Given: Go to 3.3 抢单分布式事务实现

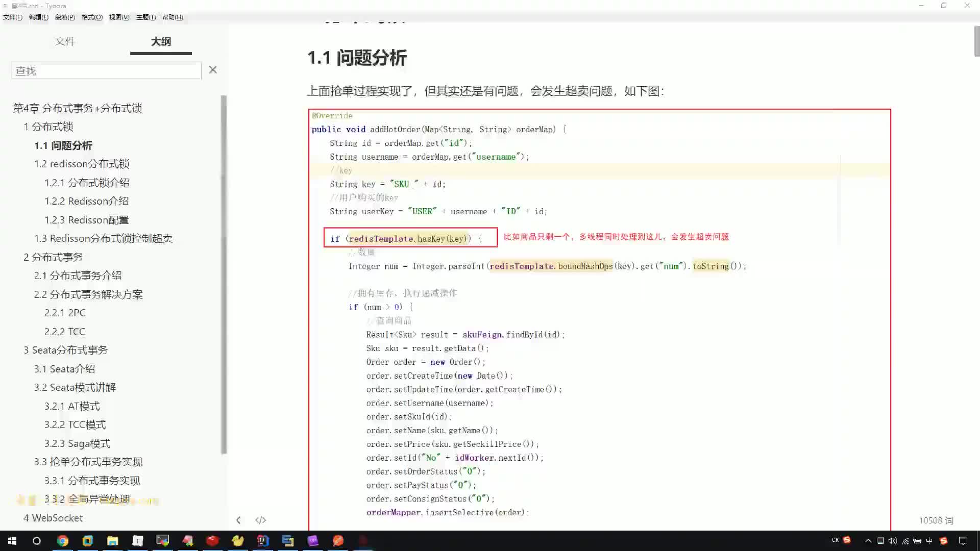Looking at the screenshot, I should 88,462.
